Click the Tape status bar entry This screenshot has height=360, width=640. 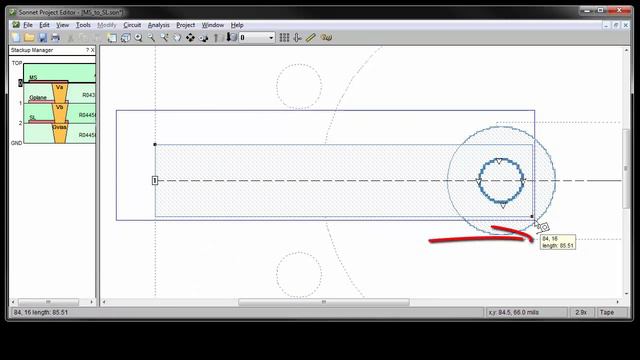pyautogui.click(x=607, y=312)
